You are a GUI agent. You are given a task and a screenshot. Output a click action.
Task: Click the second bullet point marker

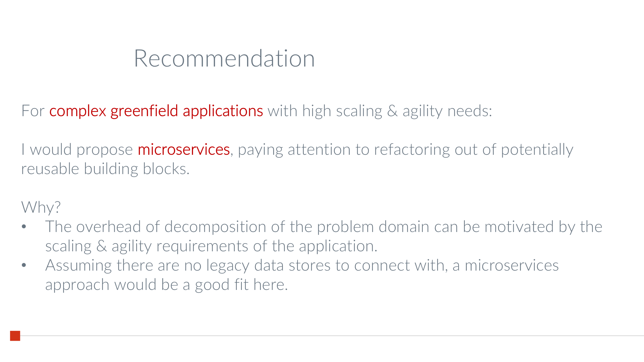[x=24, y=265]
